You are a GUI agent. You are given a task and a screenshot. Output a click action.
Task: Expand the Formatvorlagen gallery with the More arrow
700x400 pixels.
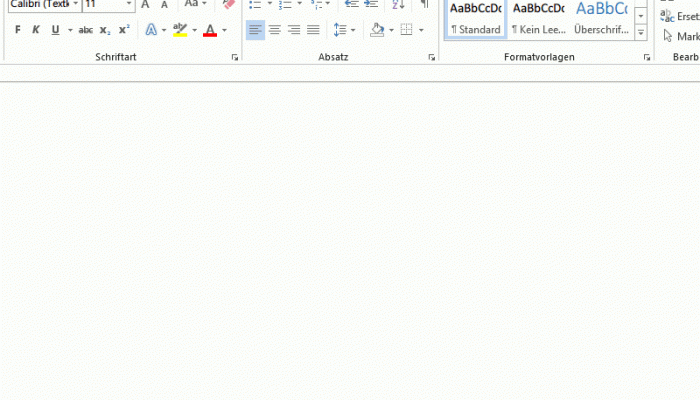(x=641, y=32)
